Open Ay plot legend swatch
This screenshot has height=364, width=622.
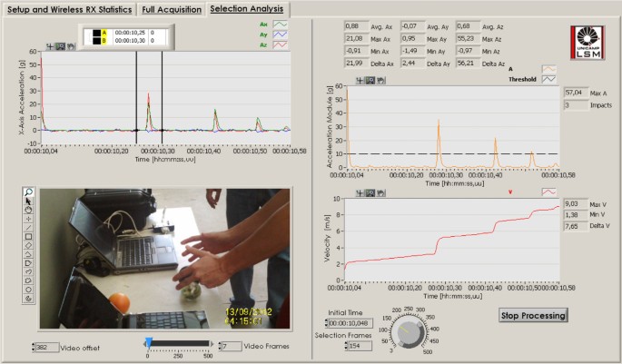click(281, 34)
